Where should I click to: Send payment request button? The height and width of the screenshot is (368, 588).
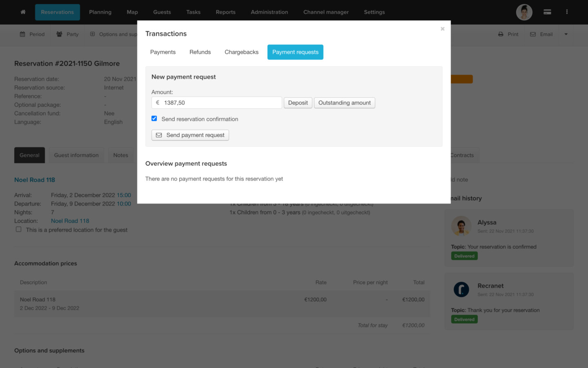(x=190, y=135)
